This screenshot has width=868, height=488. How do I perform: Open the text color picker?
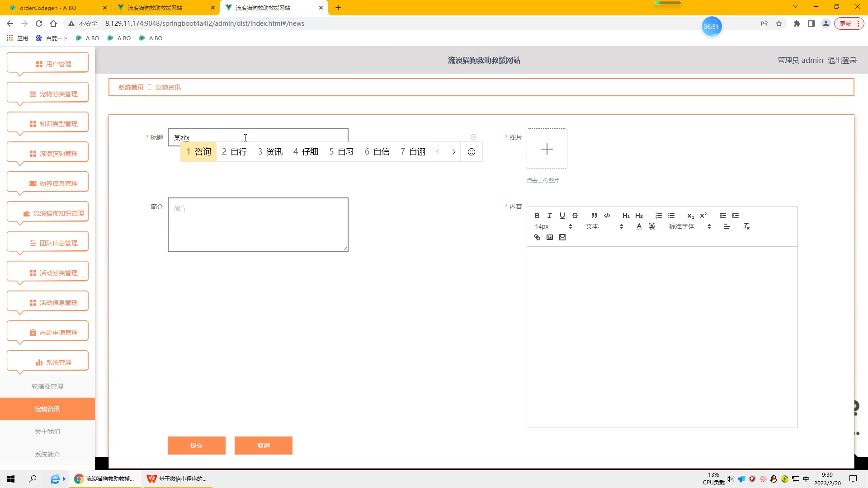(639, 226)
